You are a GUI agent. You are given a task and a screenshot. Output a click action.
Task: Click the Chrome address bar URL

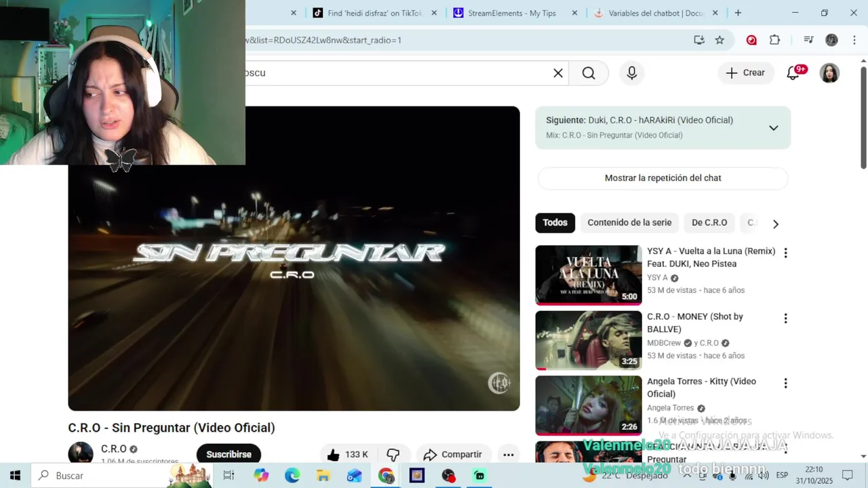point(324,40)
